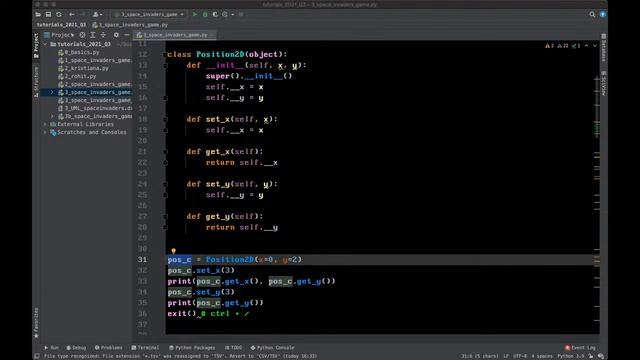Viewport: 640px width, 360px height.
Task: Toggle the Project tool window side tab
Action: click(36, 45)
